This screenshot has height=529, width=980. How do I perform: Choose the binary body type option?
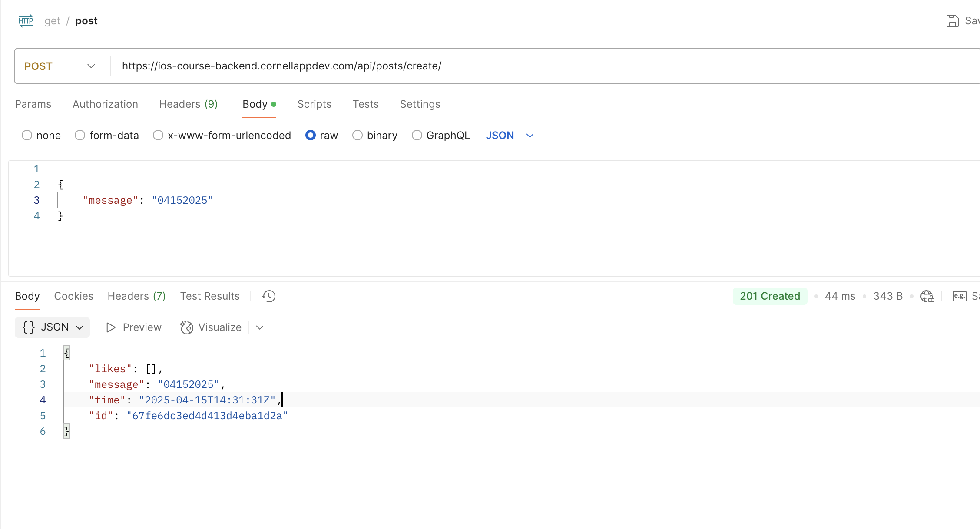click(358, 136)
